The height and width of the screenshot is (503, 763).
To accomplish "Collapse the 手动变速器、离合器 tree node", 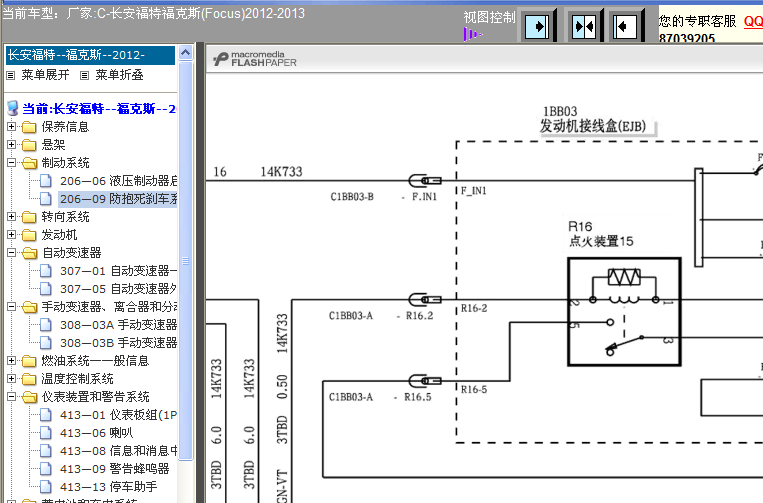I will click(12, 306).
